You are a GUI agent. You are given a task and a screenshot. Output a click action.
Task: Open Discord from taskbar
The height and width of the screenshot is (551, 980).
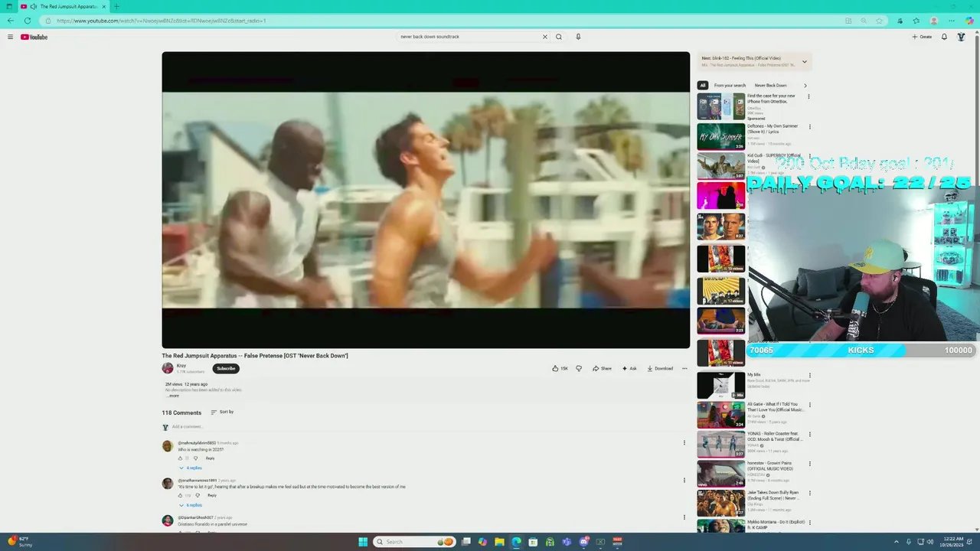click(x=583, y=542)
